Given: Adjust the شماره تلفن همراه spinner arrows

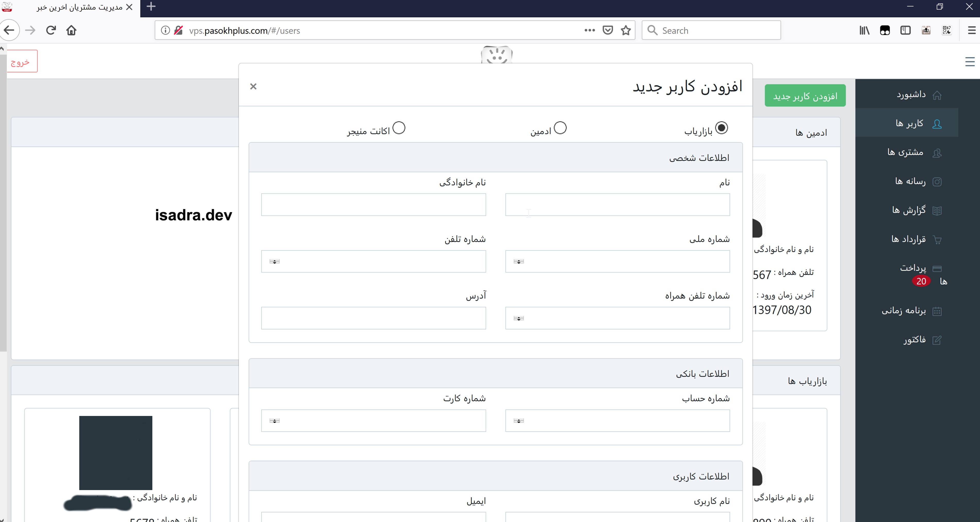Looking at the screenshot, I should tap(519, 318).
